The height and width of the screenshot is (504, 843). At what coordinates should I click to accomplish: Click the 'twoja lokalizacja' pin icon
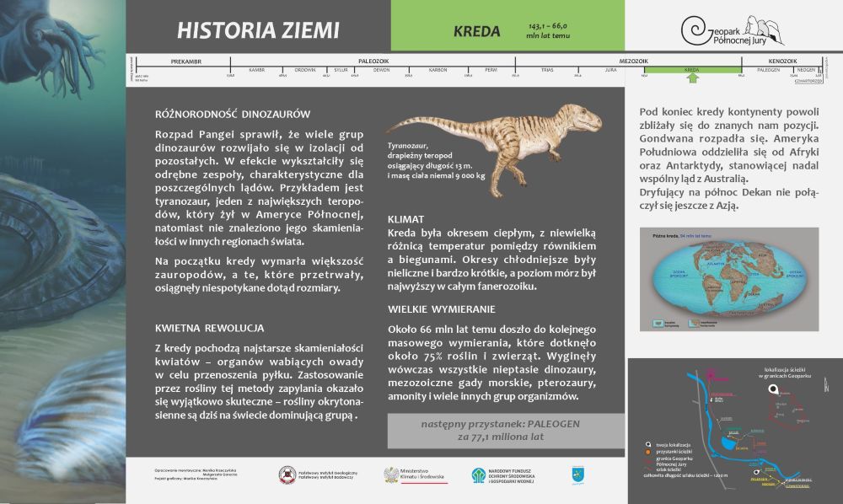tap(647, 442)
